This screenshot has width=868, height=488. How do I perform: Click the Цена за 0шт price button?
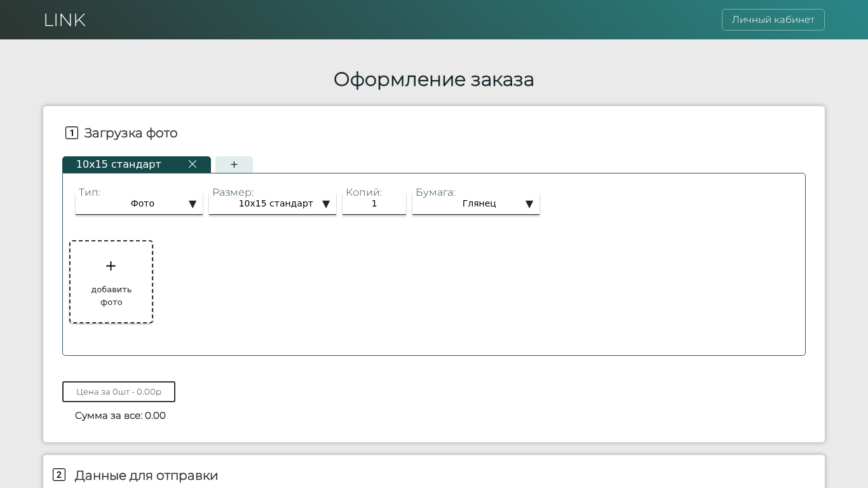[x=119, y=391]
